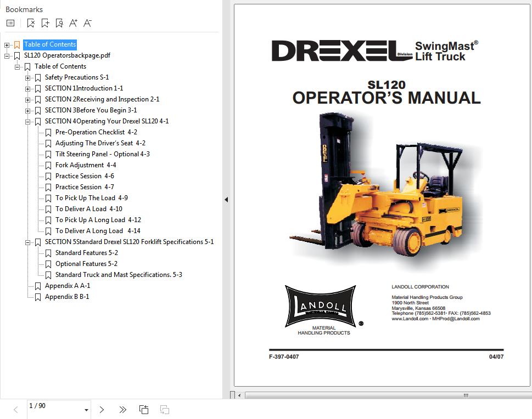This screenshot has width=532, height=419.
Task: Click the MHProd@Landoll.com email on the cover
Action: coord(456,319)
